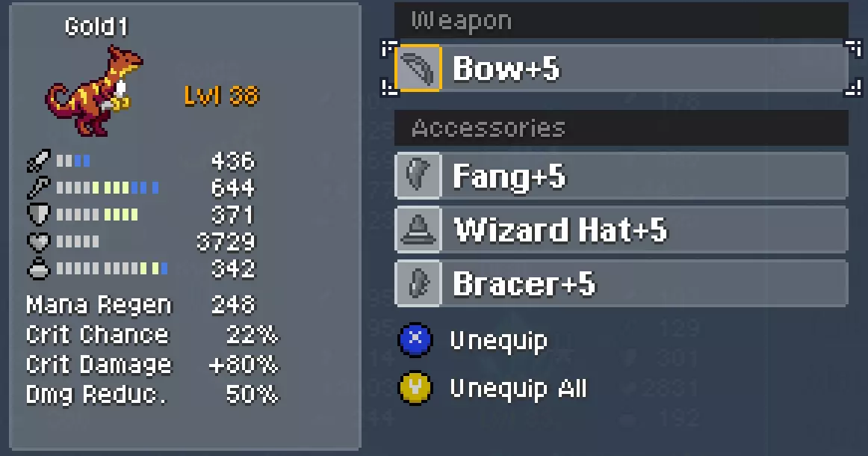868x456 pixels.
Task: Select the Fang+5 accessory slot
Action: [x=621, y=176]
